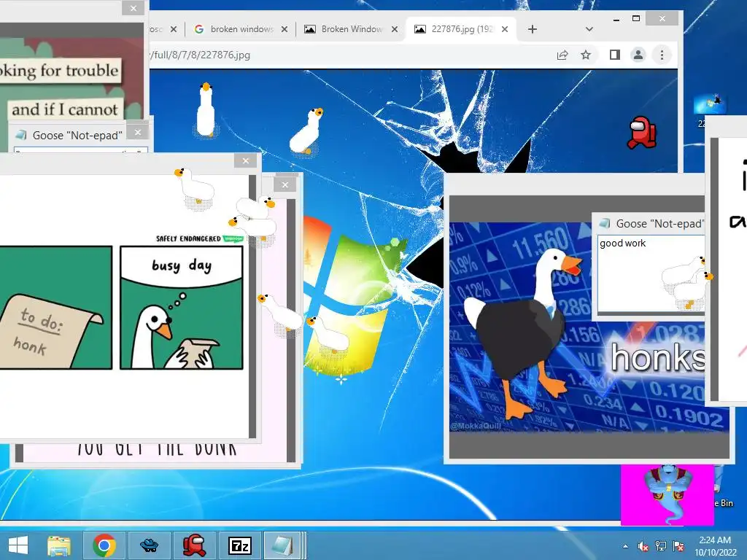
Task: Open the network tray icon
Action: pos(661,546)
